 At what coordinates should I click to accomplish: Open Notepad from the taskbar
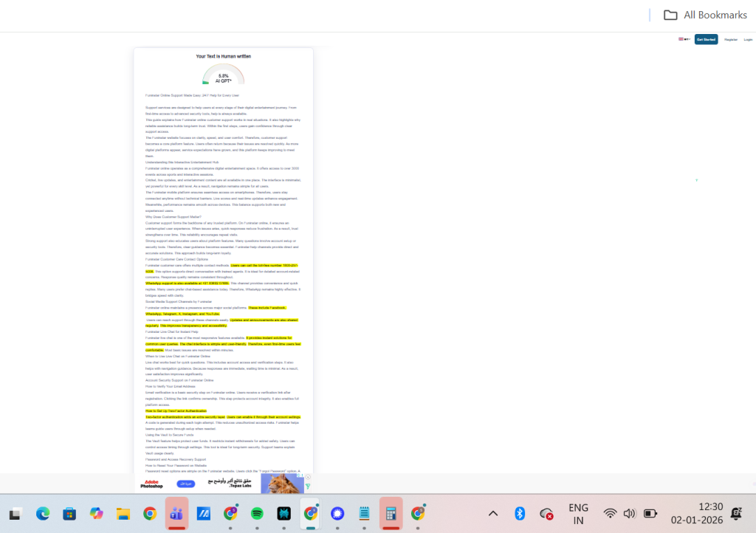tap(364, 513)
